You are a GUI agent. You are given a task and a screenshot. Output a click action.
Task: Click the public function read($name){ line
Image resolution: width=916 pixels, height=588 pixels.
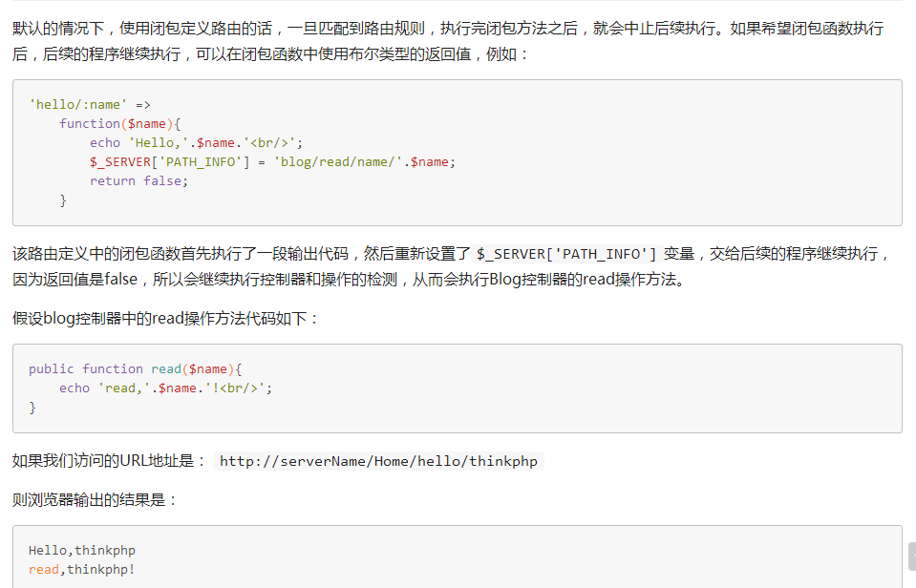(136, 369)
